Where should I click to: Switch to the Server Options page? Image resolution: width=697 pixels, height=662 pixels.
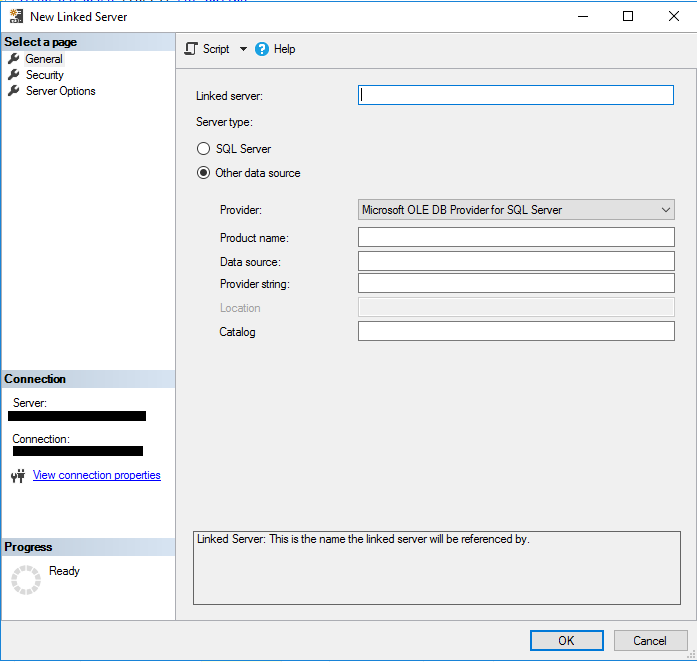pyautogui.click(x=60, y=91)
